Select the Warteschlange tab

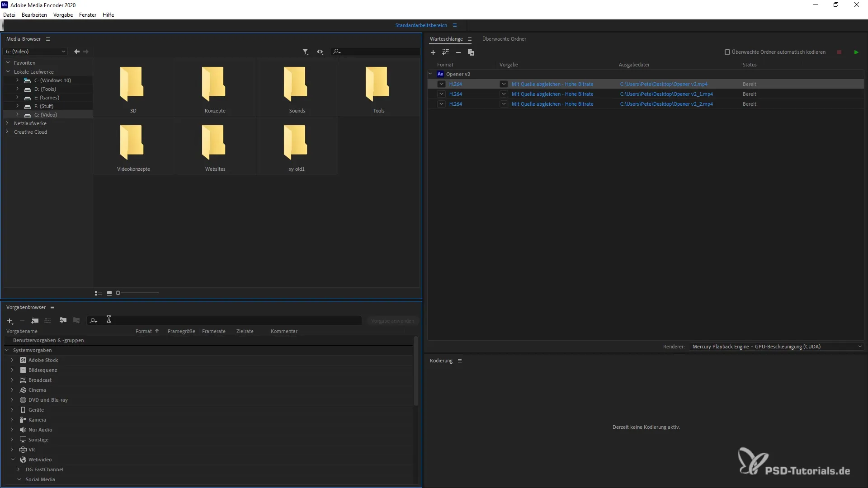(x=446, y=39)
